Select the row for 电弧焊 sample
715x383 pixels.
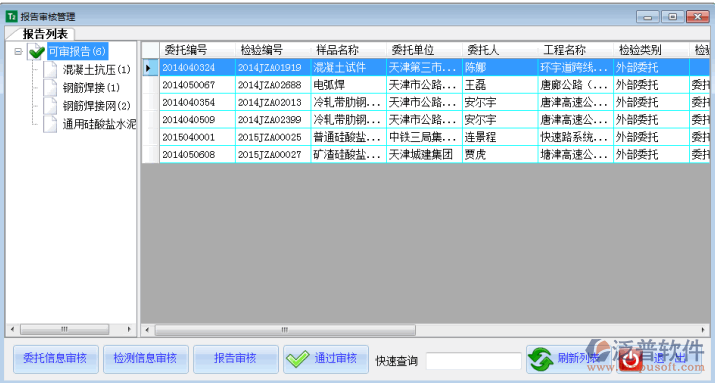425,85
